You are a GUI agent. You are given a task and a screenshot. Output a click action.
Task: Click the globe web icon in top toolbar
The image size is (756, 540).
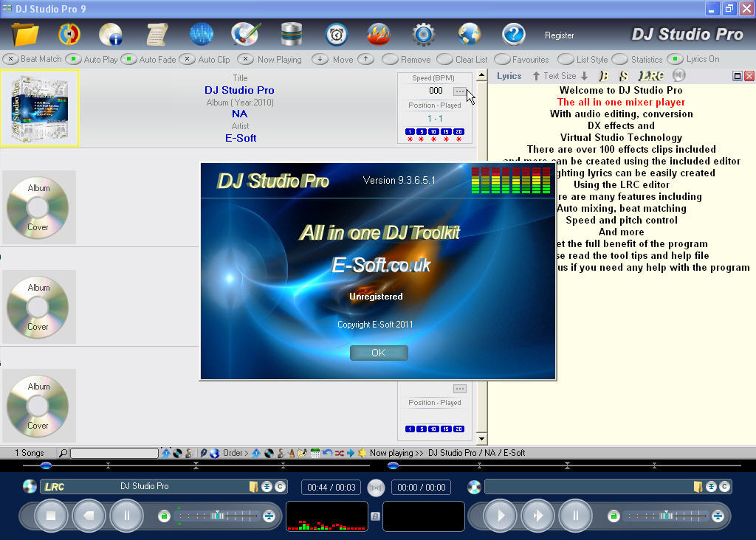(469, 34)
